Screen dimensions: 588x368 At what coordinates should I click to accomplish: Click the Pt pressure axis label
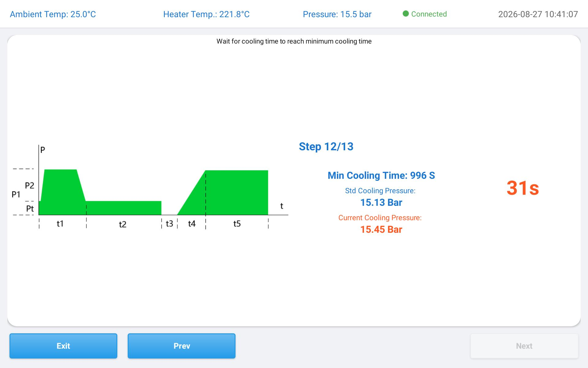(x=30, y=209)
